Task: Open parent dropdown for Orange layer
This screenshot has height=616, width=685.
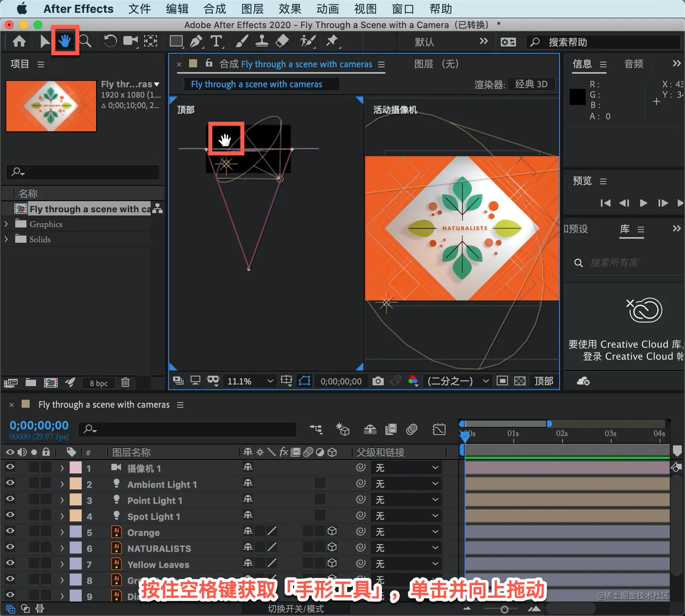Action: tap(406, 532)
